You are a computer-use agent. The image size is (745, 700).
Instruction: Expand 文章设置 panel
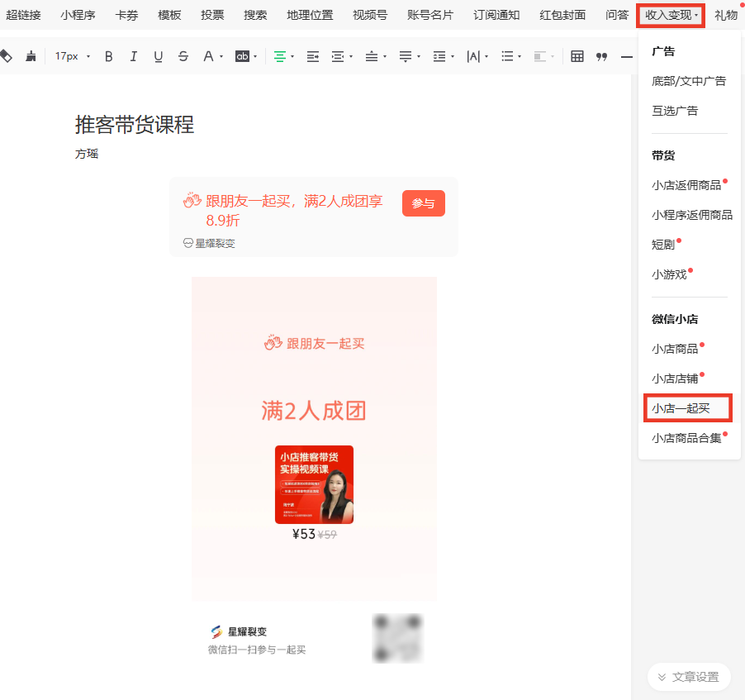tap(688, 677)
